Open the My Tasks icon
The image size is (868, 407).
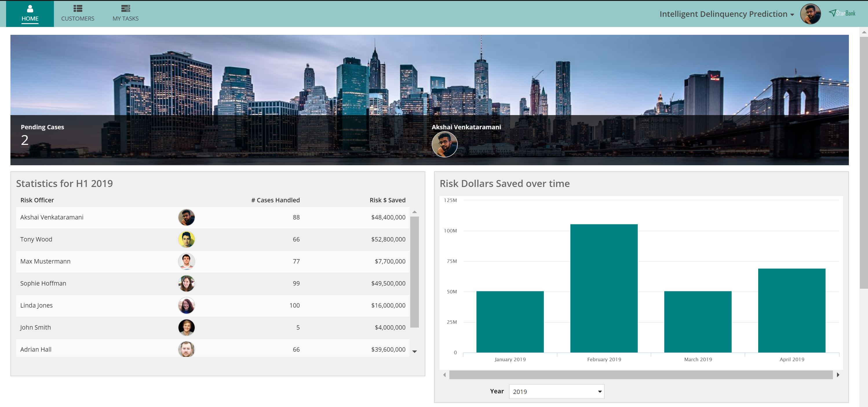pos(125,8)
